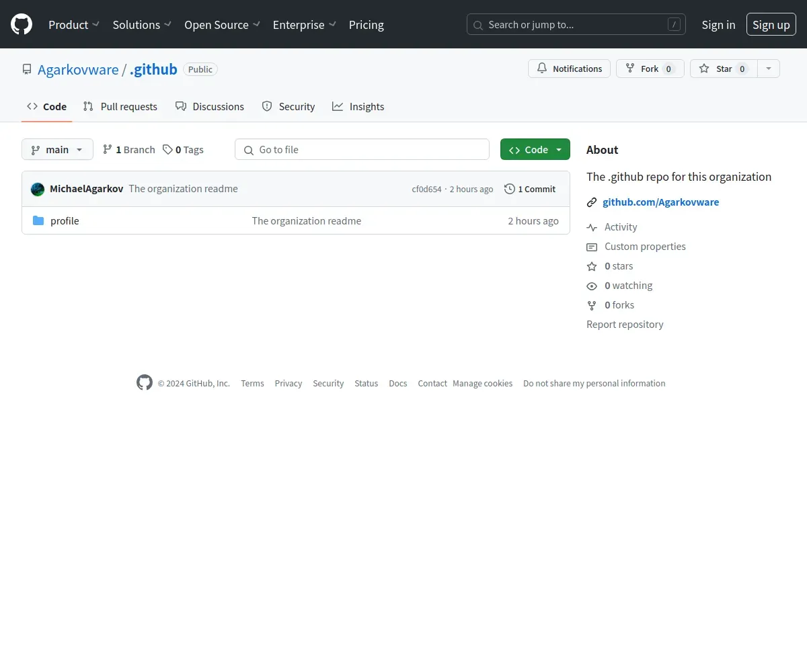This screenshot has height=672, width=807.
Task: Click the fork icon beside 0 forks
Action: click(592, 305)
